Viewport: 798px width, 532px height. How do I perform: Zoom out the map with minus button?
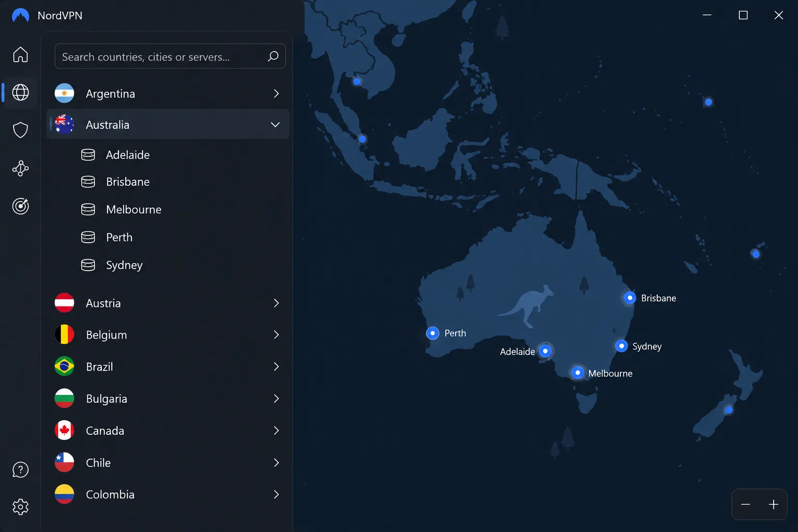click(746, 504)
